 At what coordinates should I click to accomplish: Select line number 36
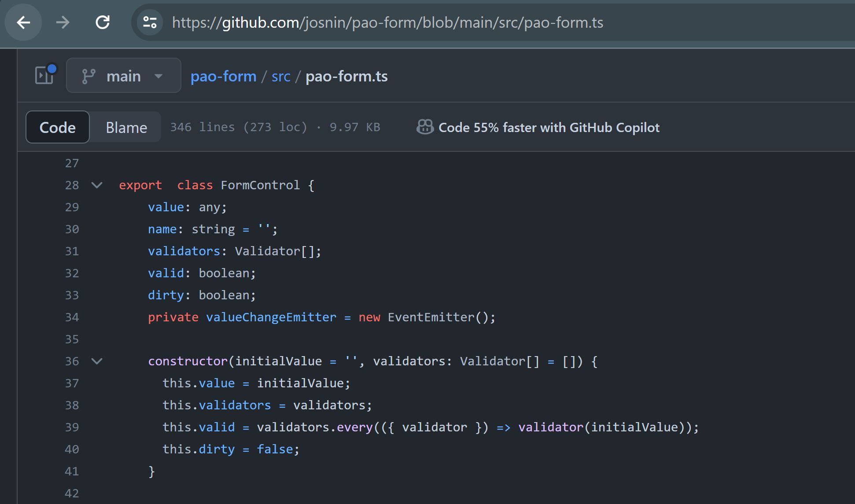(72, 361)
